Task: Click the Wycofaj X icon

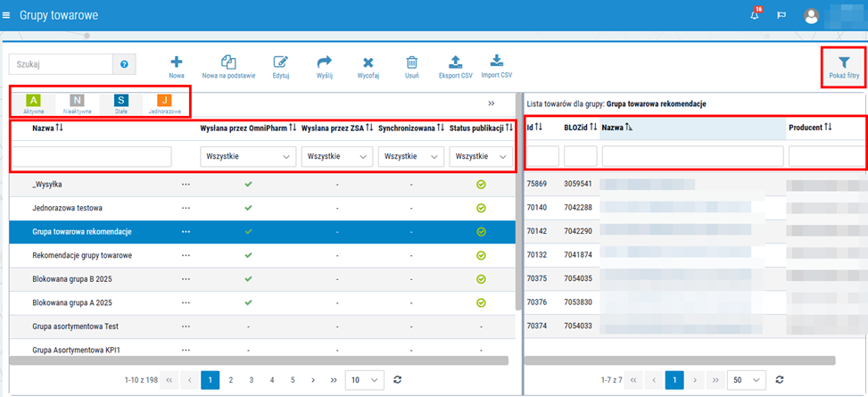Action: pos(368,63)
